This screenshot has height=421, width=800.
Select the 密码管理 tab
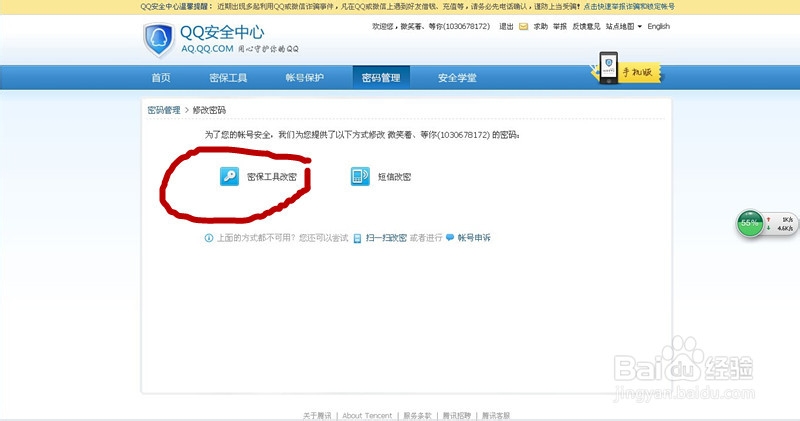[381, 78]
